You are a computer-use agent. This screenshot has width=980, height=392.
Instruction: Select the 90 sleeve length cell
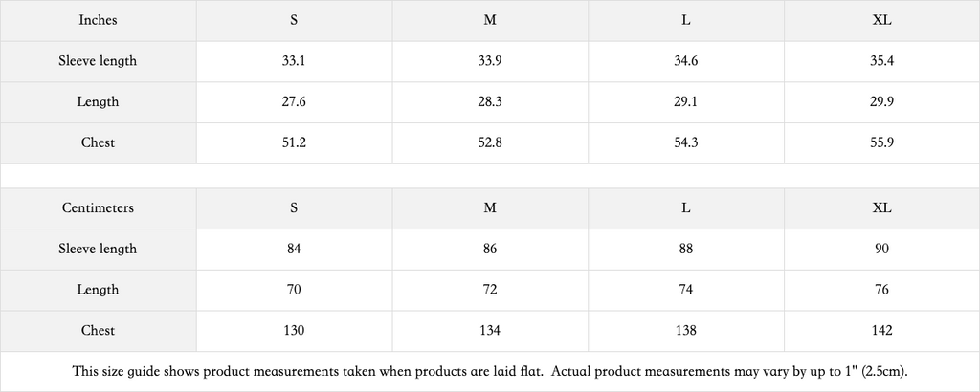[x=882, y=249]
